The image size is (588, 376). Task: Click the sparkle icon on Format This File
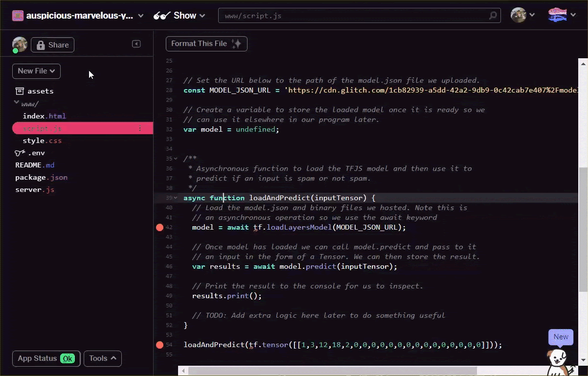click(x=236, y=43)
